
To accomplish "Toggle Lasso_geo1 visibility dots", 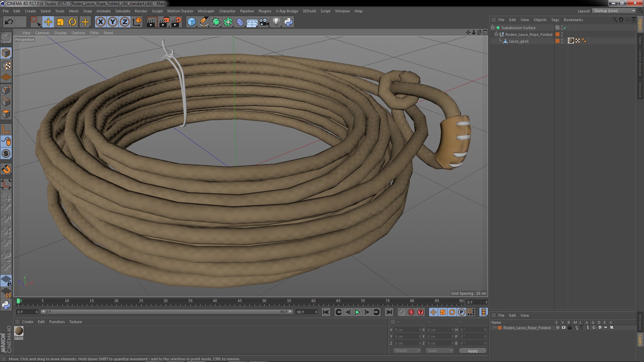I will tap(562, 41).
